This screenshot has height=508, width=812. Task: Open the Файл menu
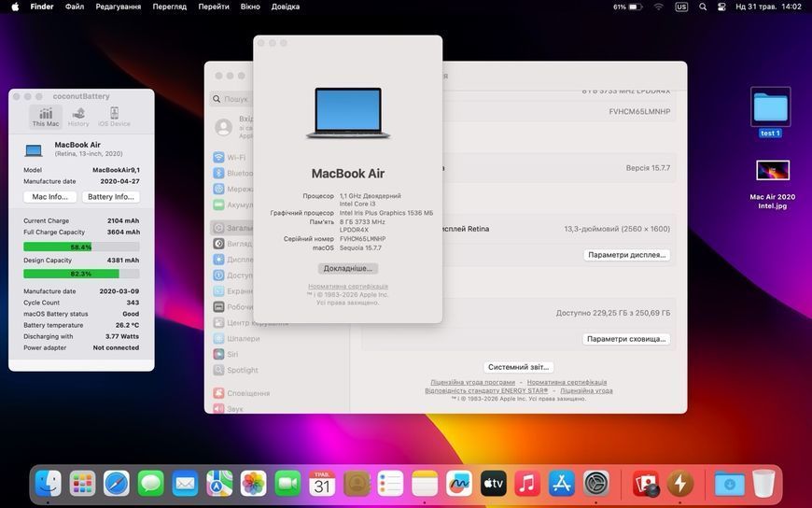tap(75, 7)
